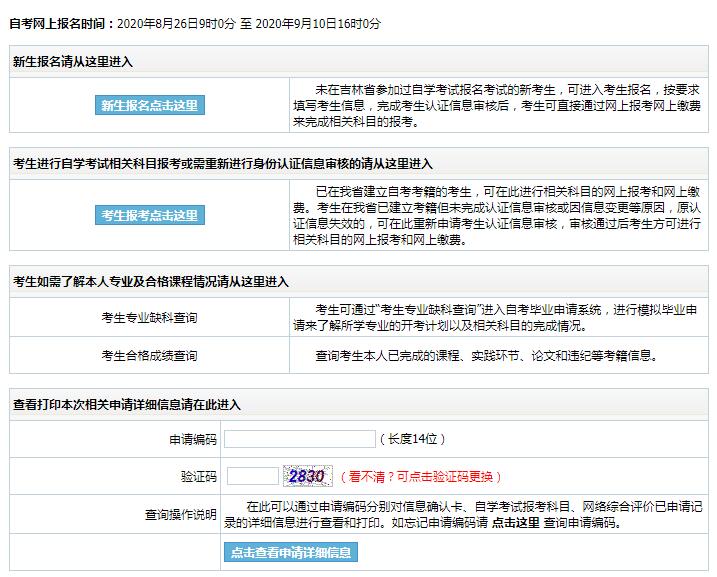The image size is (717, 577).
Task: Select the 考生进行自学考试相关科目报考 section header
Action: [223, 164]
